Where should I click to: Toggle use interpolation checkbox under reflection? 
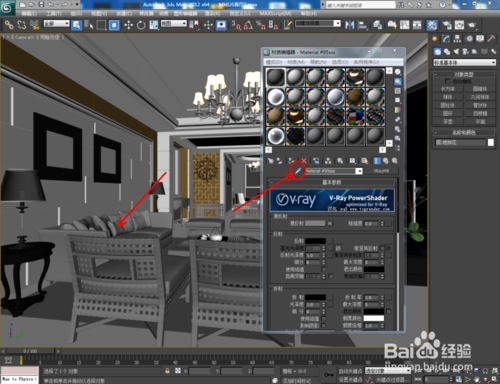pyautogui.click(x=324, y=269)
